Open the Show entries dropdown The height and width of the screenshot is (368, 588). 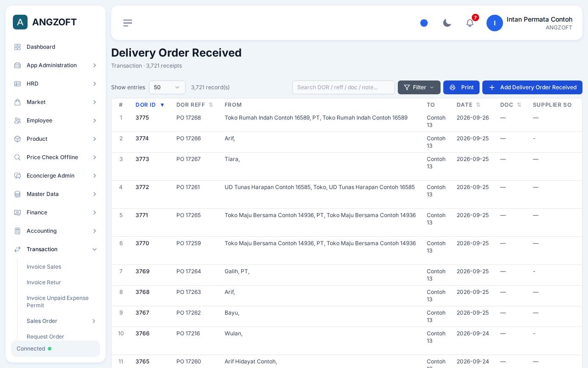coord(167,87)
